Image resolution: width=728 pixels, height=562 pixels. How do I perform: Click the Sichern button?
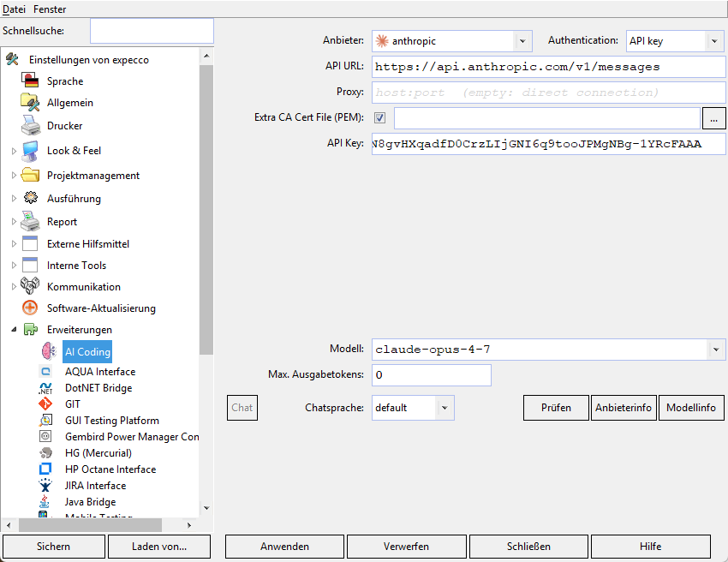coord(53,547)
